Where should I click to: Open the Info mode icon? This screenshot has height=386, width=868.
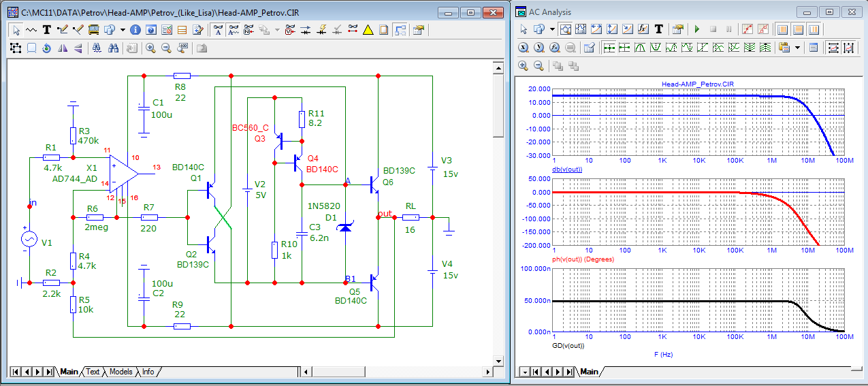coord(135,30)
